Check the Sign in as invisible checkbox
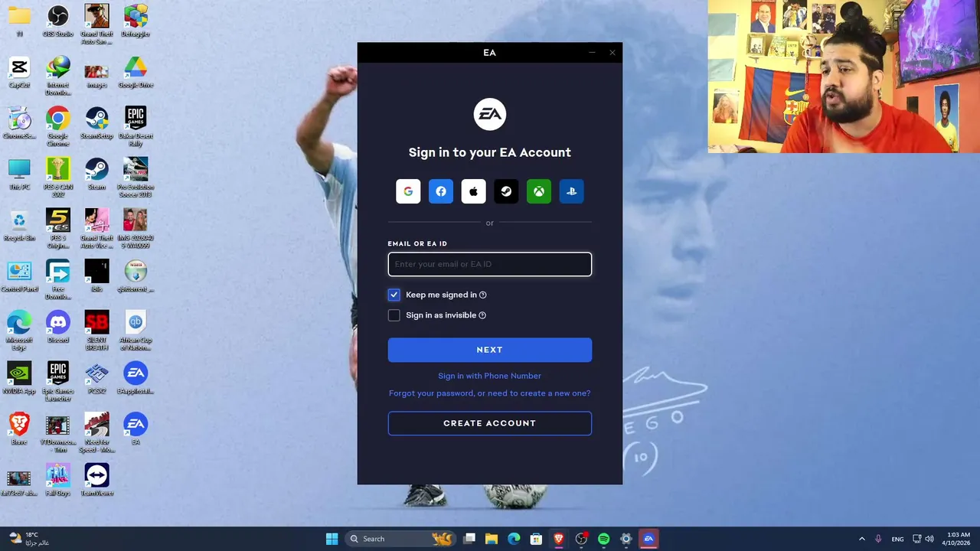The image size is (980, 551). tap(394, 315)
